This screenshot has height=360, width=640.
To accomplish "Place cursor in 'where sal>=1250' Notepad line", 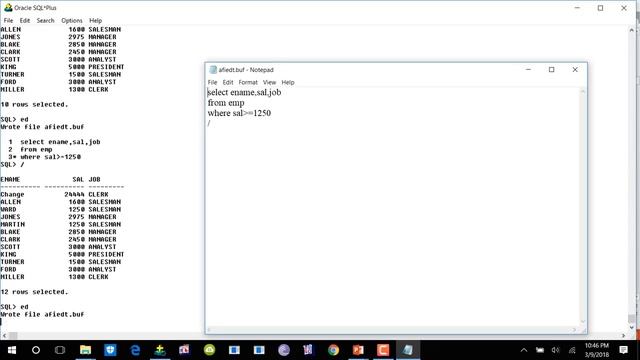I will [239, 113].
